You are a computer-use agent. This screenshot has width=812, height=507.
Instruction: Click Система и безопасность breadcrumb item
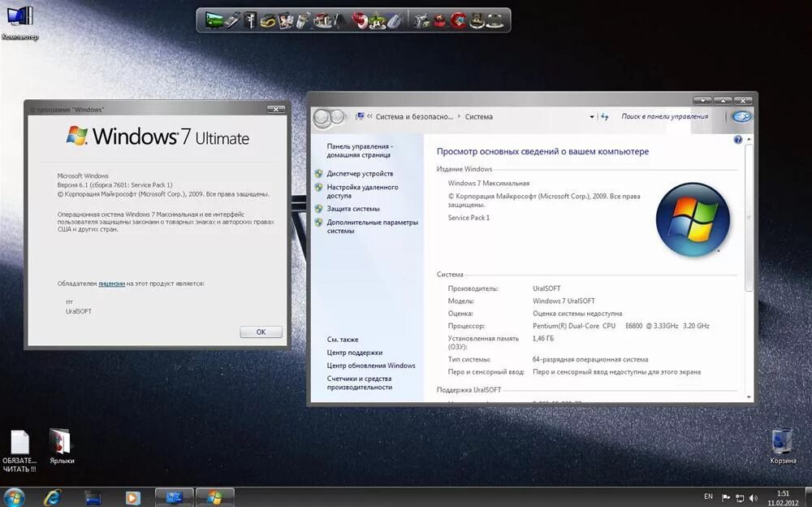[417, 116]
